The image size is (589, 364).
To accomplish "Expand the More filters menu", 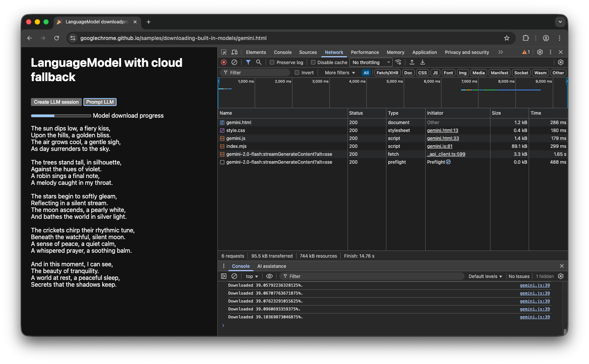I will (x=338, y=72).
